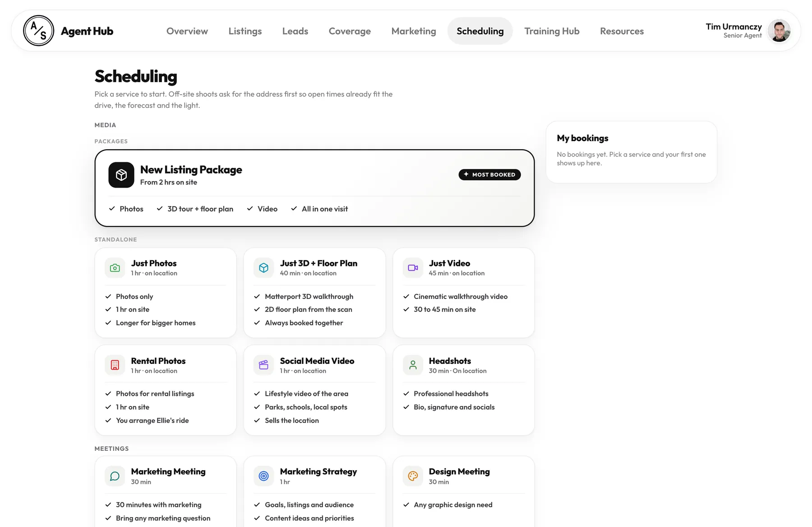Click the Scheduling page heading
This screenshot has width=812, height=527.
[x=136, y=77]
